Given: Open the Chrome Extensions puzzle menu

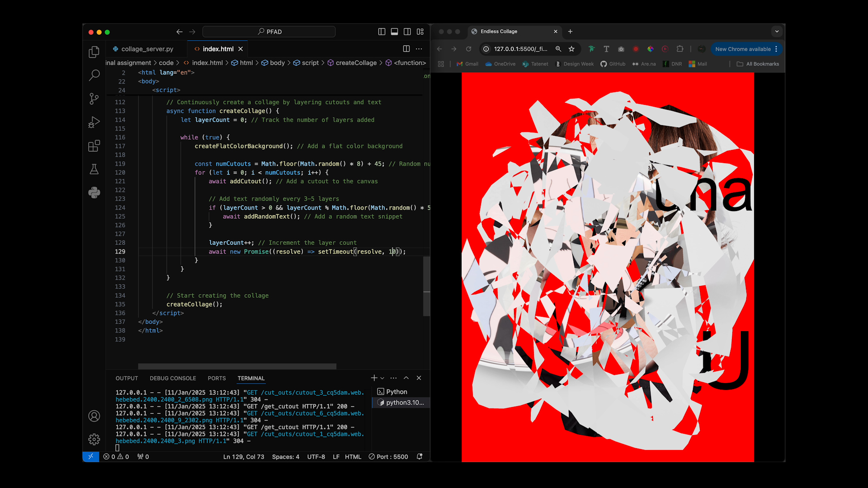Looking at the screenshot, I should [x=680, y=49].
